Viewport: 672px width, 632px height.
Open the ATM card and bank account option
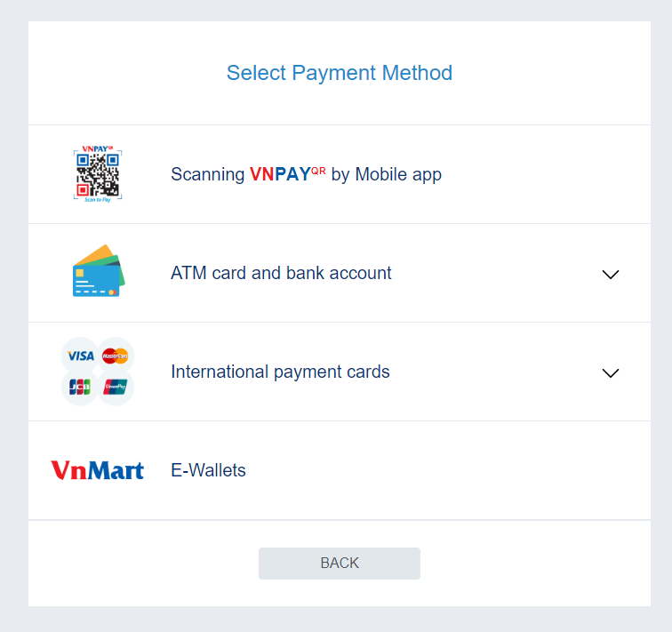pos(340,273)
